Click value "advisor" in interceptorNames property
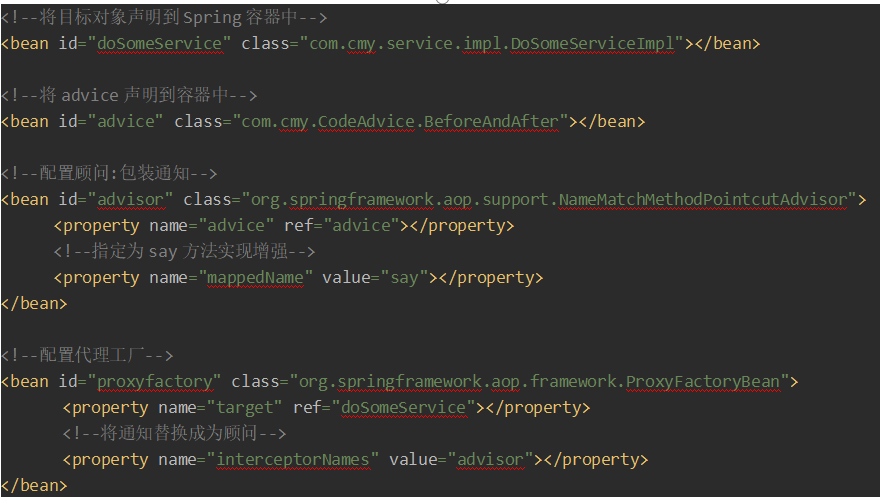This screenshot has width=880, height=497. point(491,459)
